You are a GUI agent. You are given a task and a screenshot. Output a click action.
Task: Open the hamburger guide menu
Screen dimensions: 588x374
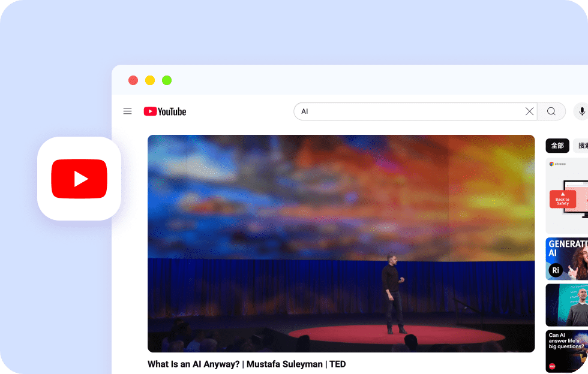[127, 111]
